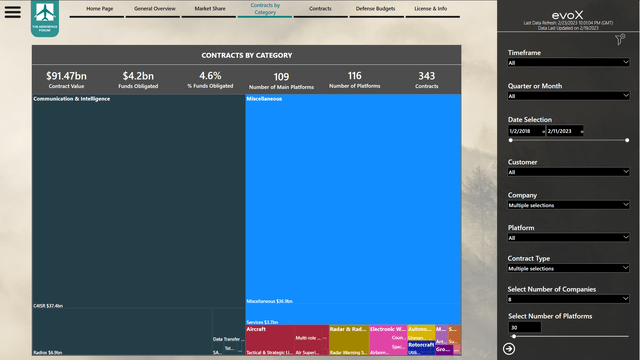Screen dimensions: 640x360
Task: Click the circular arrow button at bottom
Action: click(x=509, y=349)
